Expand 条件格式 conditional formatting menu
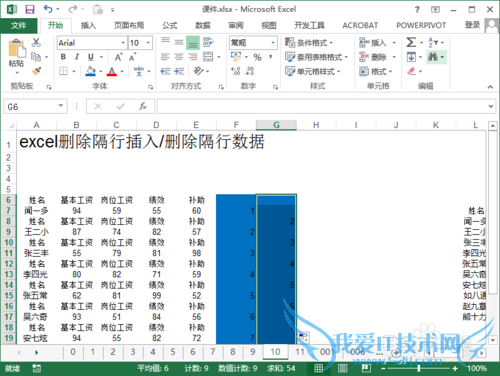The height and width of the screenshot is (376, 500). (309, 43)
